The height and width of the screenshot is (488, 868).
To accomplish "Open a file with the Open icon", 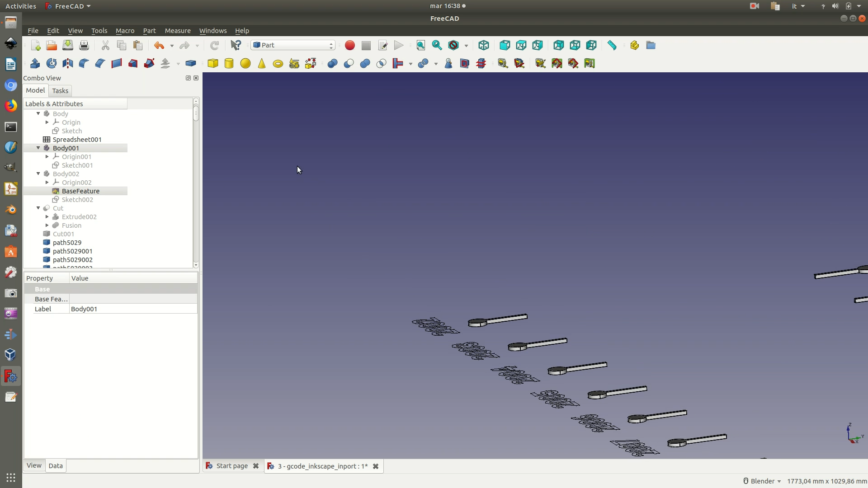I will coord(52,45).
